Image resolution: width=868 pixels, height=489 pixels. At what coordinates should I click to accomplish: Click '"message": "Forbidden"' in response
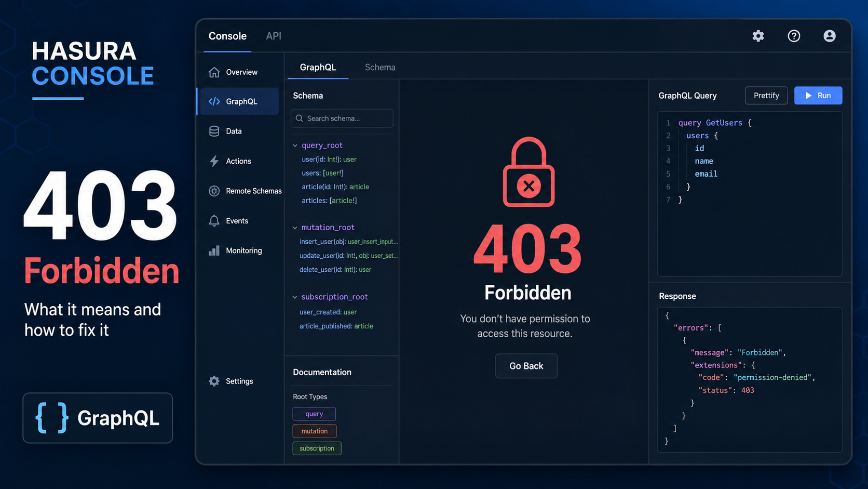click(x=738, y=352)
